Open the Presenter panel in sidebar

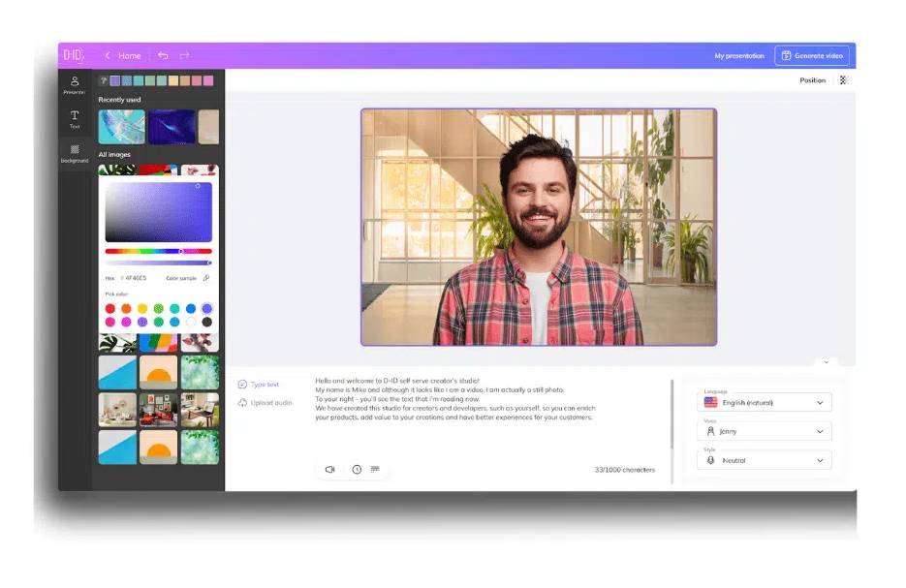tap(75, 85)
